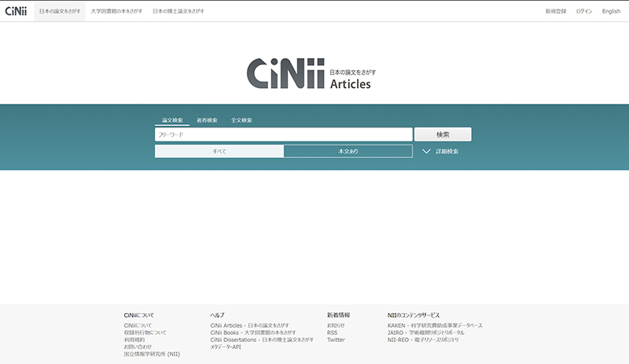Image resolution: width=629 pixels, height=364 pixels.
Task: Switch language to English
Action: tap(611, 11)
